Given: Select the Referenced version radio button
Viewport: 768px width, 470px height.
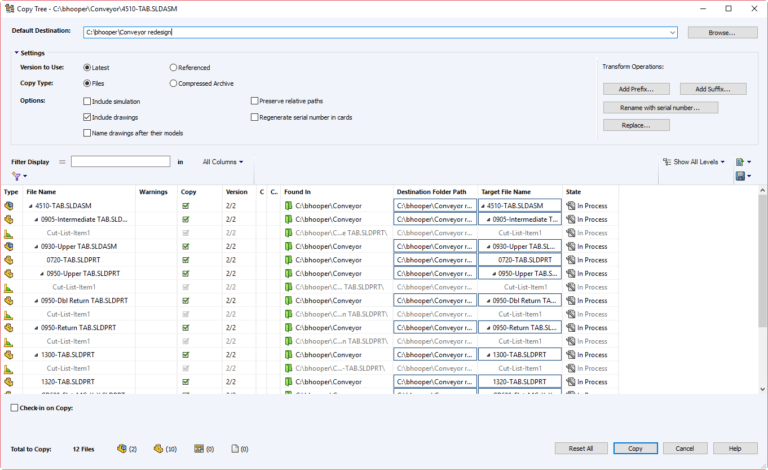Looking at the screenshot, I should point(173,68).
